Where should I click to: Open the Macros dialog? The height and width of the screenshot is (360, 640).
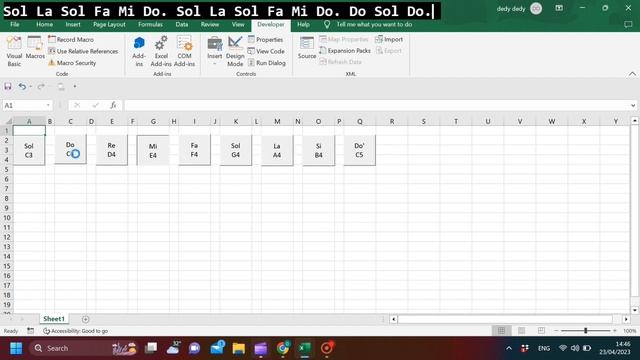pyautogui.click(x=35, y=48)
